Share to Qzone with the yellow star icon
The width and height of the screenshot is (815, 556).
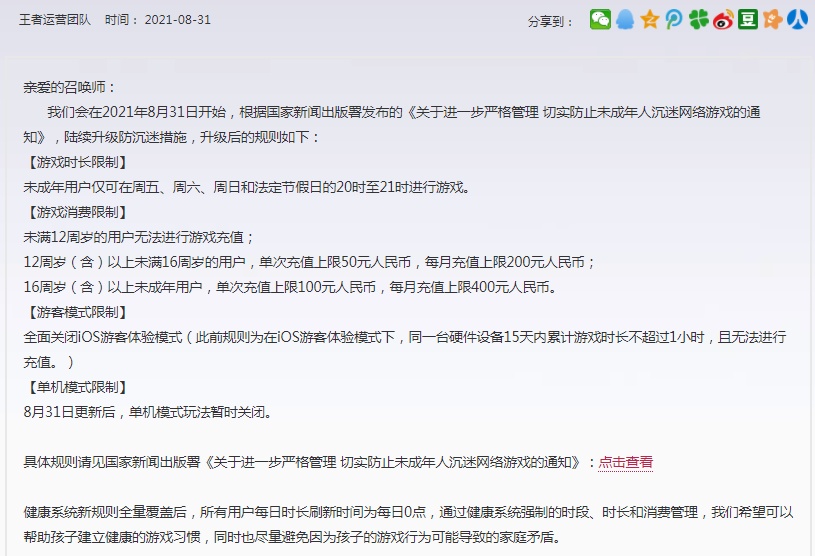coord(650,20)
